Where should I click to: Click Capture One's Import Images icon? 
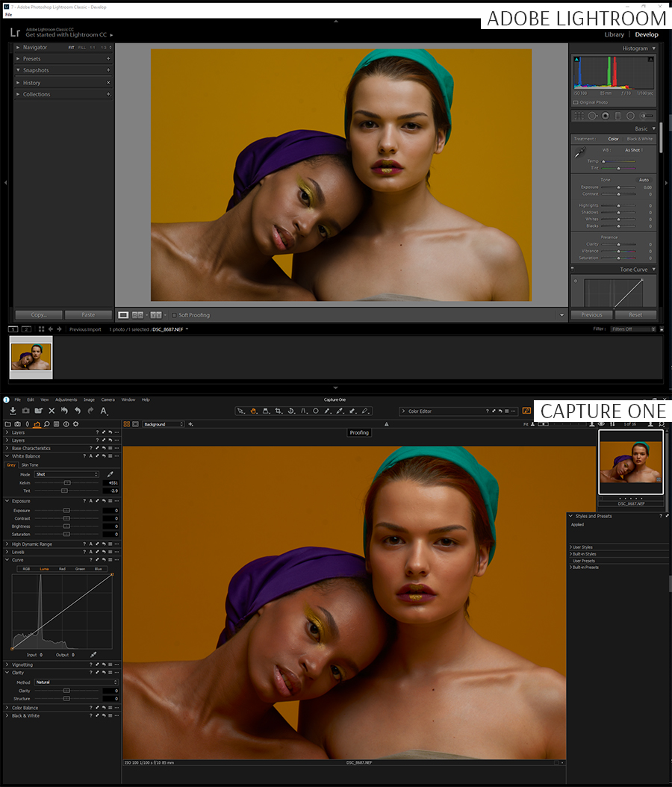coord(13,411)
